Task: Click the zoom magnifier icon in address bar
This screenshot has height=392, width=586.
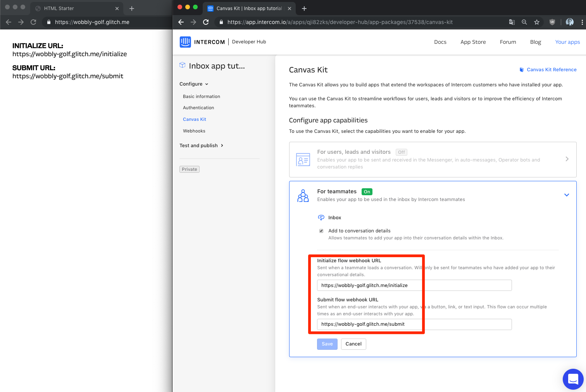Action: [524, 22]
